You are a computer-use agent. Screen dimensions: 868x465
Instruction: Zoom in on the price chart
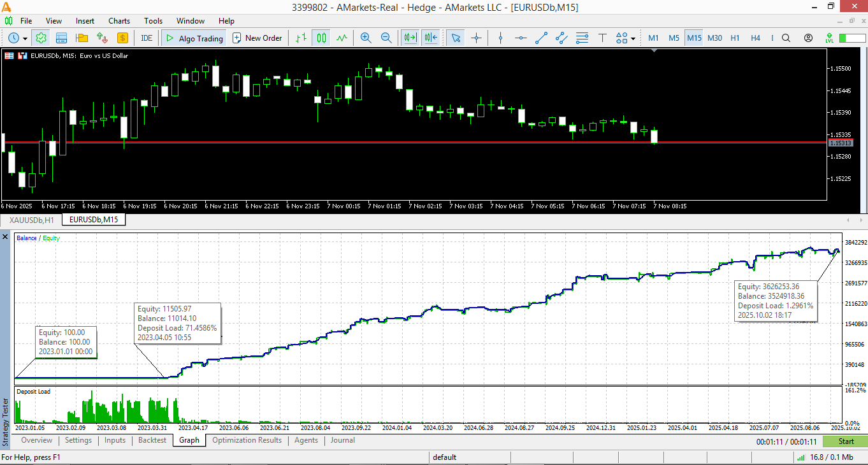coord(365,38)
